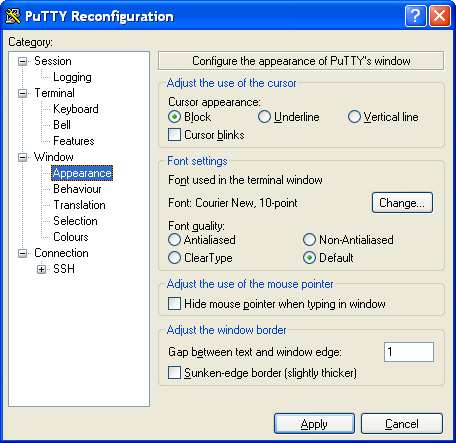Image resolution: width=456 pixels, height=443 pixels.
Task: Click the gap between text input field
Action: (x=409, y=352)
